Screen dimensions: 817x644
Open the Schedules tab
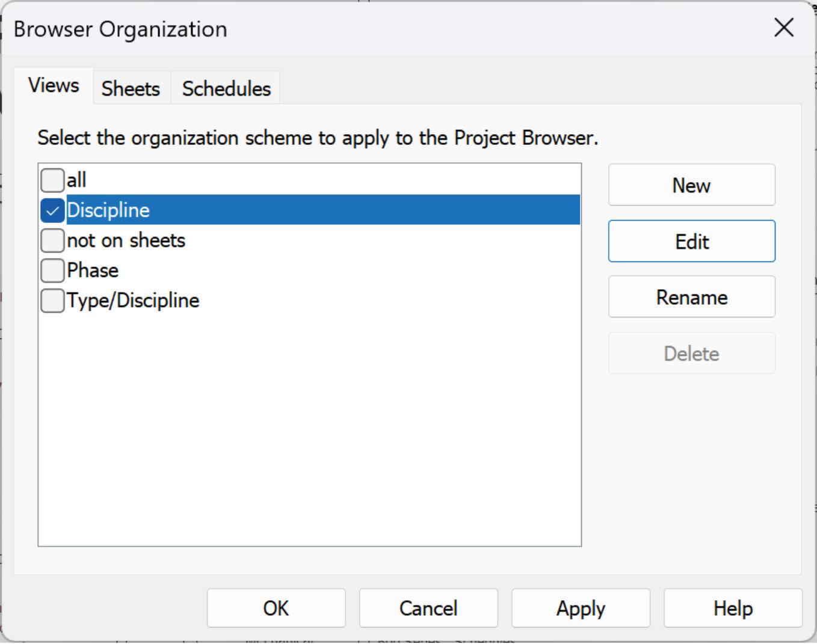click(226, 88)
